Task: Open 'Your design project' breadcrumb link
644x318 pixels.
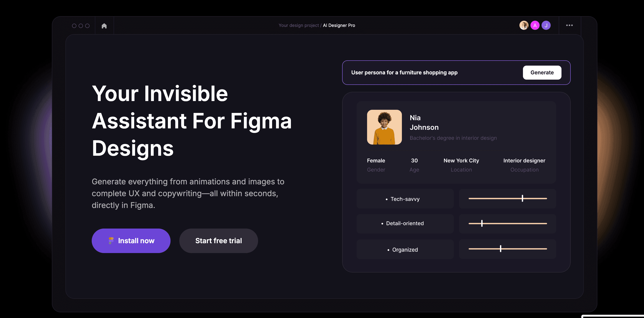Action: point(299,25)
